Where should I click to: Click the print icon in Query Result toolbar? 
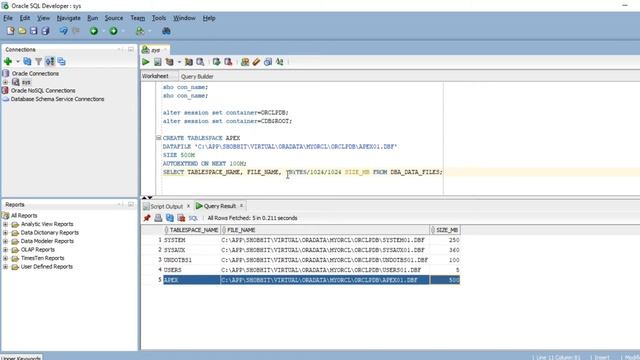click(x=158, y=218)
